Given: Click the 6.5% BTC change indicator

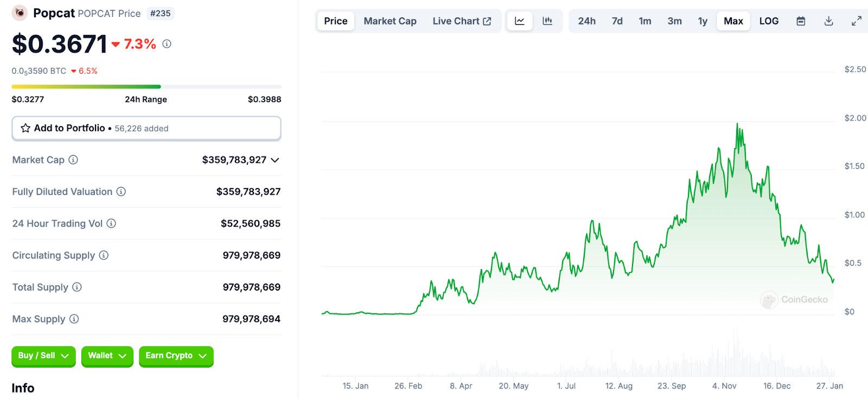Looking at the screenshot, I should pyautogui.click(x=84, y=71).
